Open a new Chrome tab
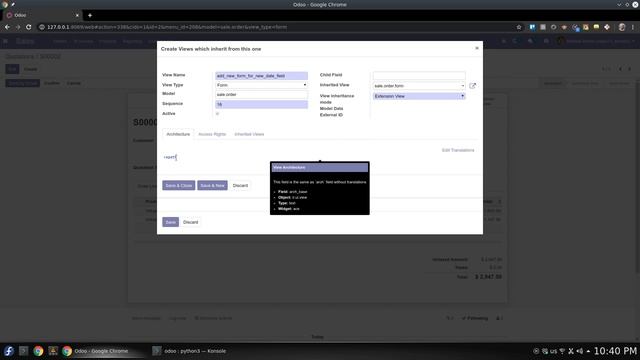Viewport: 640px width, 360px height. coord(90,15)
